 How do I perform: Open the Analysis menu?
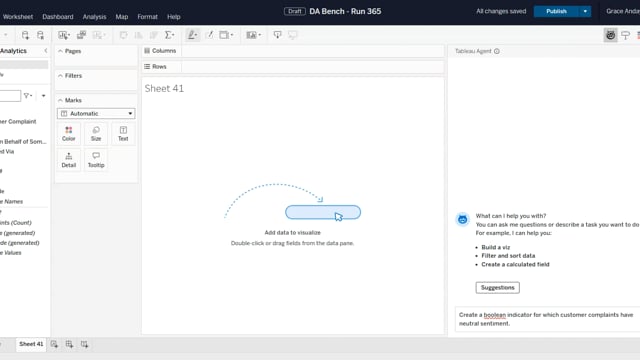point(94,17)
